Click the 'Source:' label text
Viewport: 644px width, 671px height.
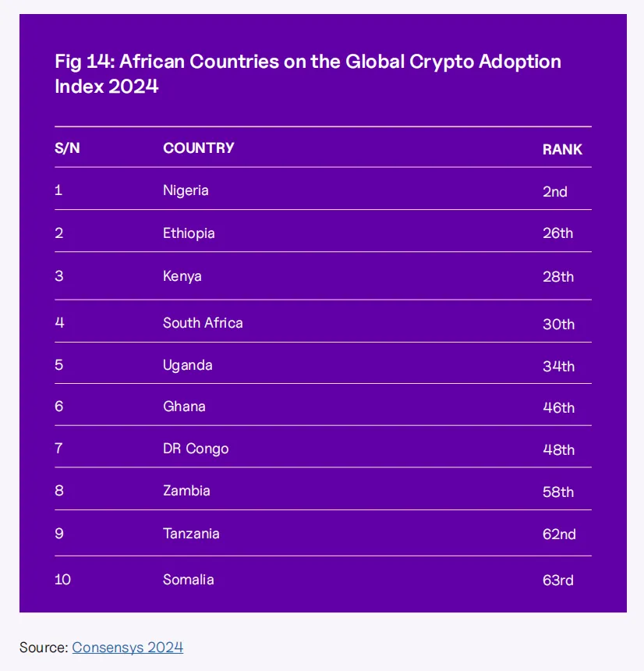coord(44,647)
